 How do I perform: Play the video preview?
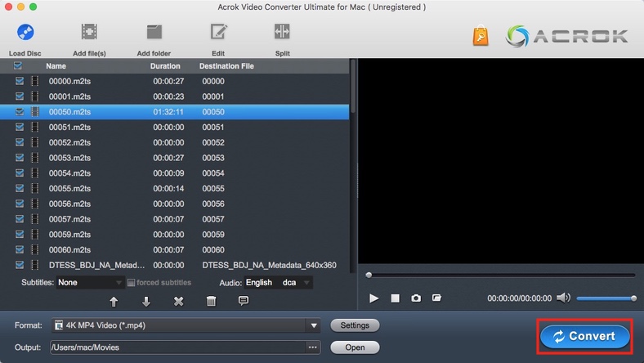(373, 298)
